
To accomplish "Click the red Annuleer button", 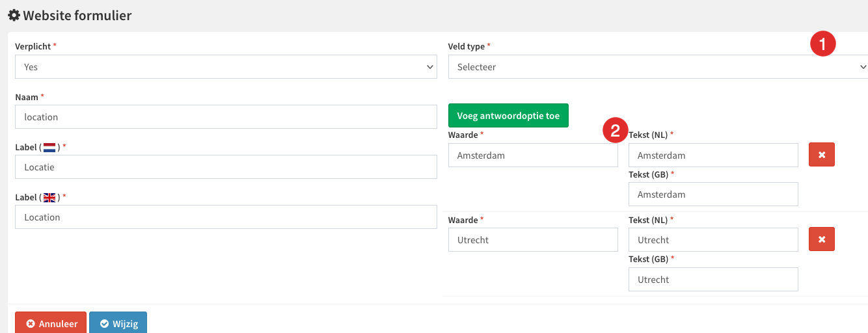I will [x=51, y=323].
